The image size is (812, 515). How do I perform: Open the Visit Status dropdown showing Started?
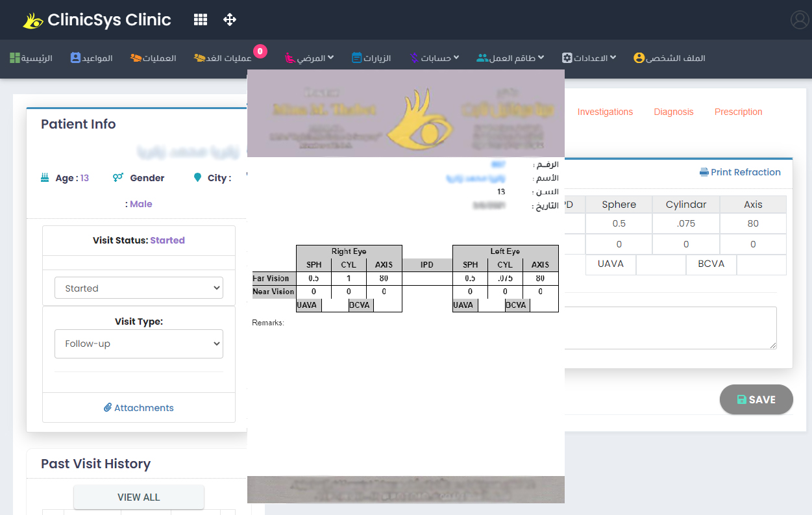coord(139,288)
